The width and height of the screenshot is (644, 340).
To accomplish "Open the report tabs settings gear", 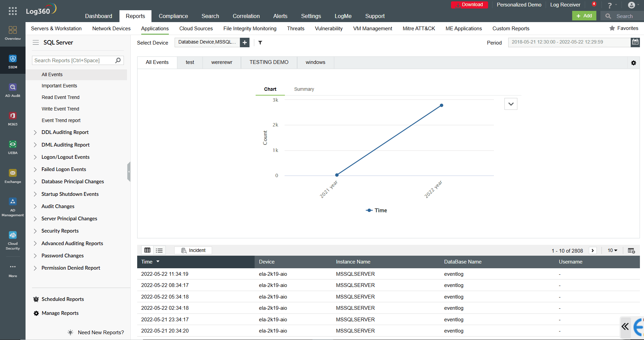I will click(x=633, y=63).
